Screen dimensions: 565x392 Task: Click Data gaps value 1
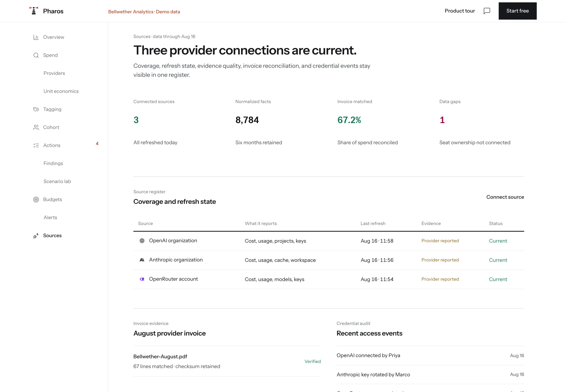click(442, 120)
